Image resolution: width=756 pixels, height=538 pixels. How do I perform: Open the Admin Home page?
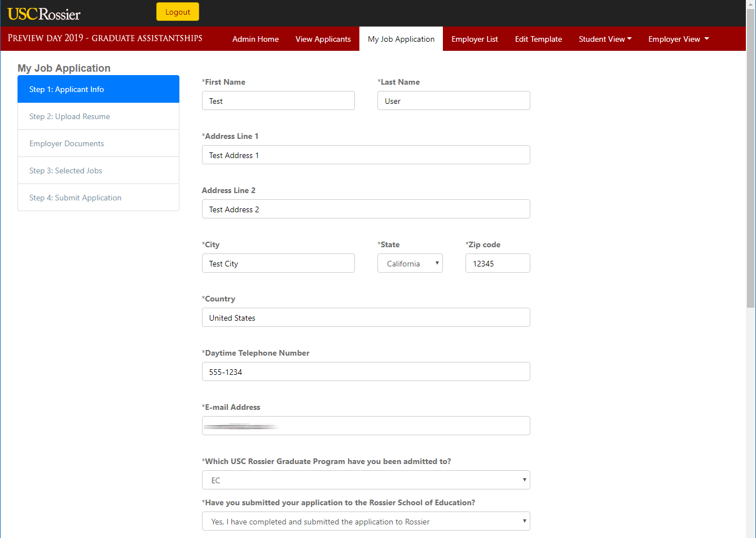click(256, 39)
